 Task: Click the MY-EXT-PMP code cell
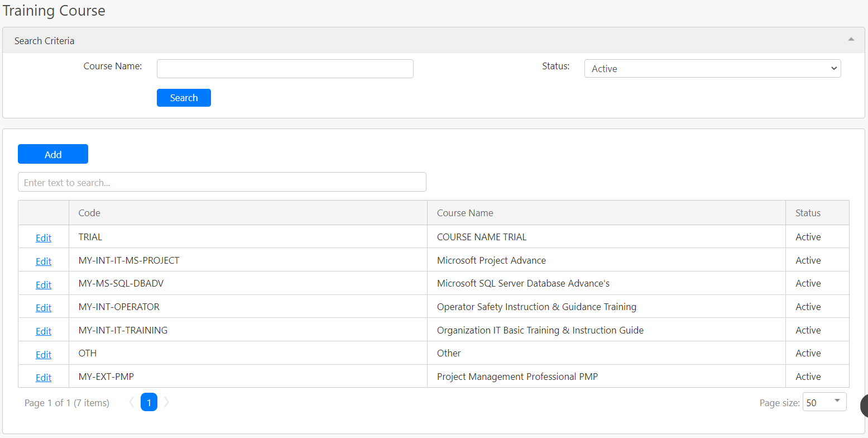(x=248, y=377)
